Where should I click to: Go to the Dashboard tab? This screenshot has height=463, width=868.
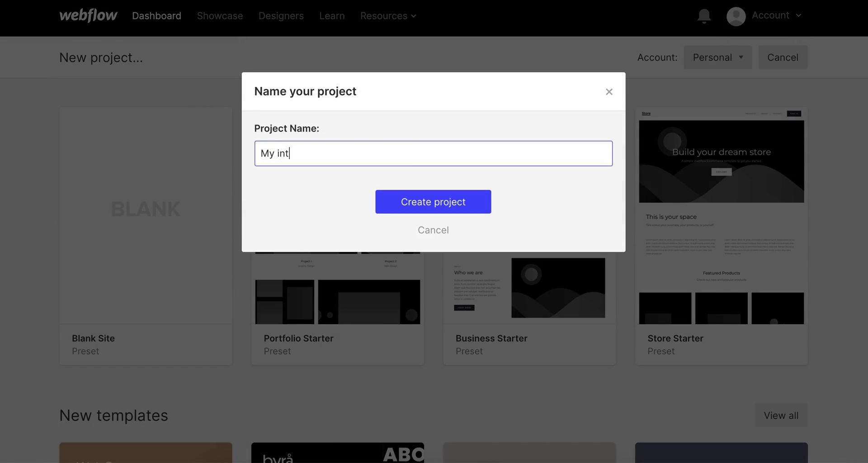click(156, 16)
